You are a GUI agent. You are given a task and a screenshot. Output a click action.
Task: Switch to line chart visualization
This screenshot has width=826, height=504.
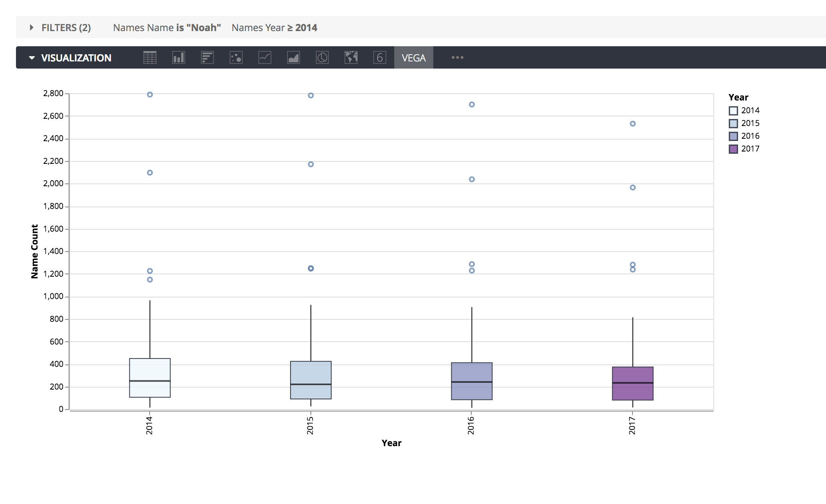coord(265,58)
